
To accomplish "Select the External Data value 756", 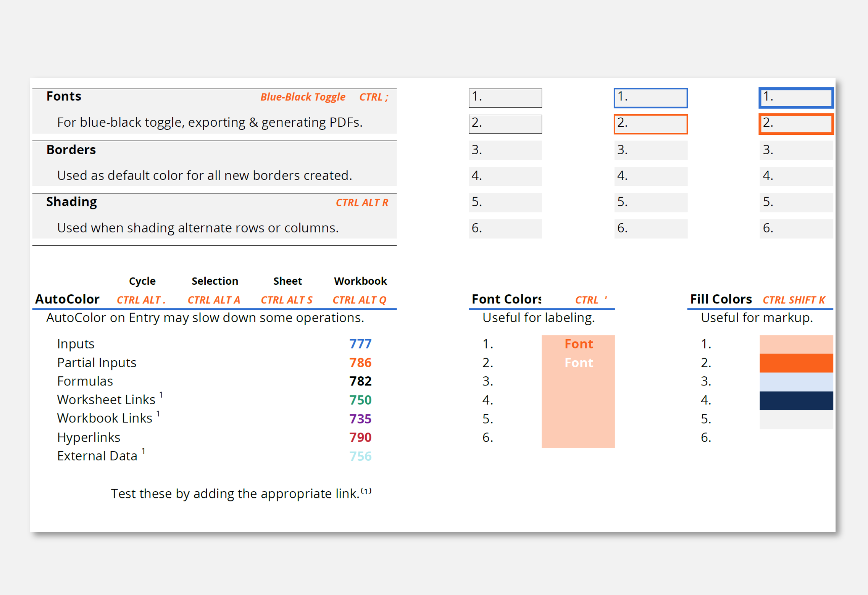I will coord(360,456).
